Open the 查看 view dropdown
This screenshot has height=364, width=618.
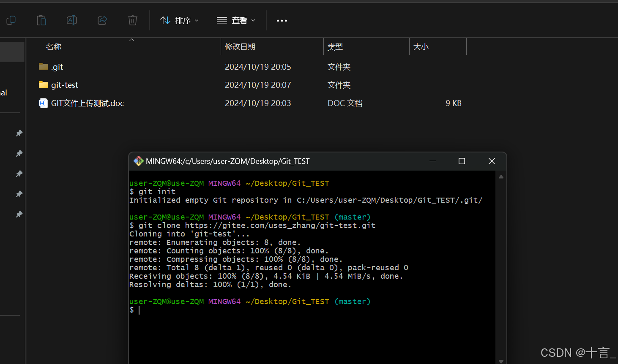[x=236, y=20]
